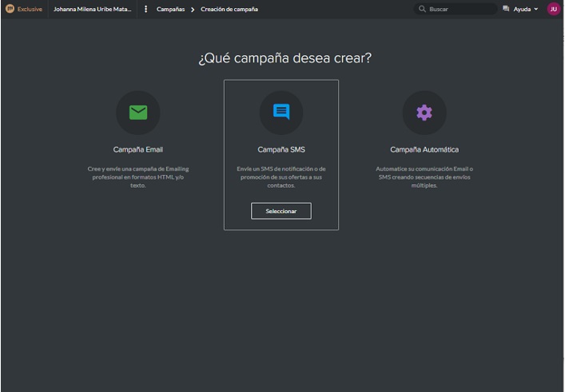The height and width of the screenshot is (392, 565).
Task: Click the orange logo beside Exclusive
Action: click(10, 9)
